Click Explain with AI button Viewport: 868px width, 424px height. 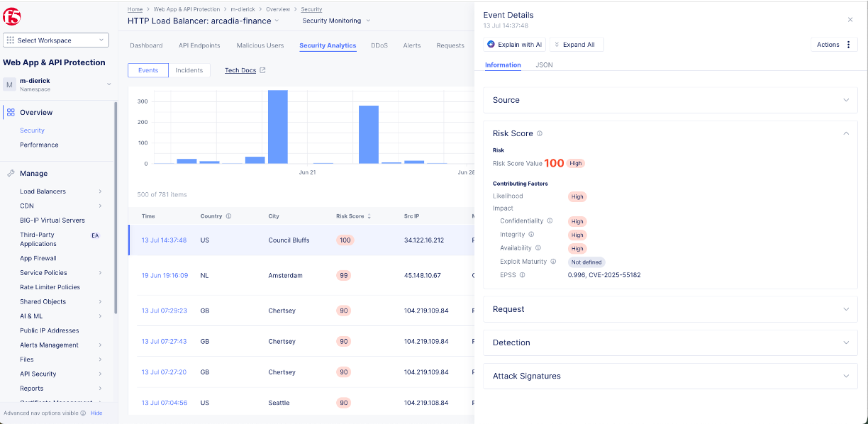tap(514, 45)
